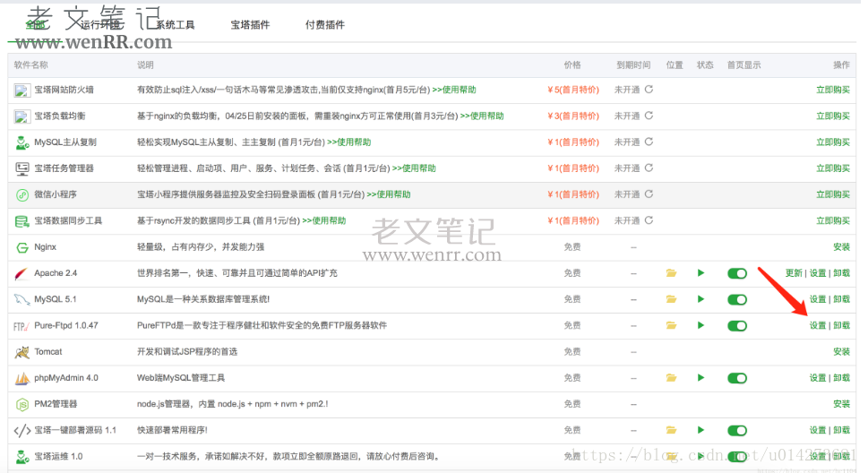Buy 微信小程序 via 立即购买
868x473 pixels.
point(833,194)
